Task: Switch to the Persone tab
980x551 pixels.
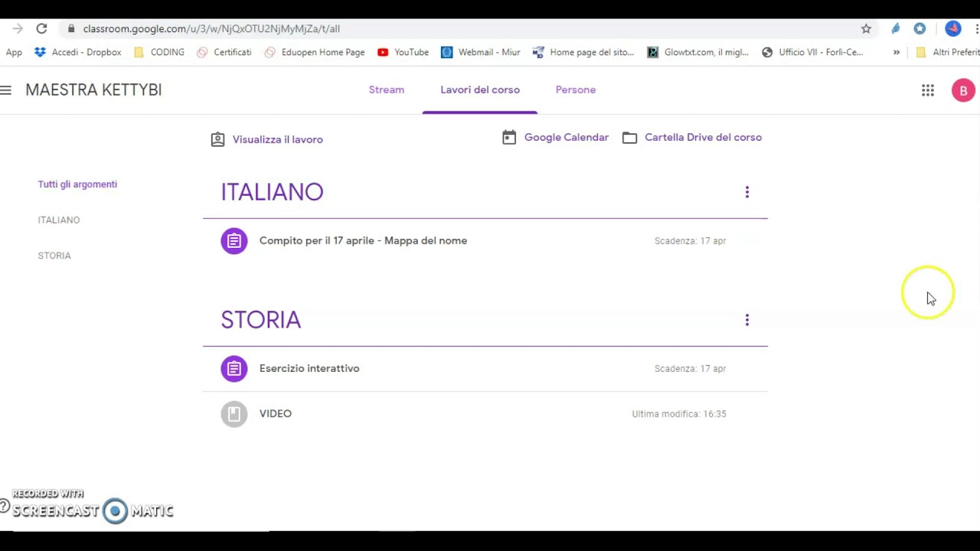Action: click(x=576, y=90)
